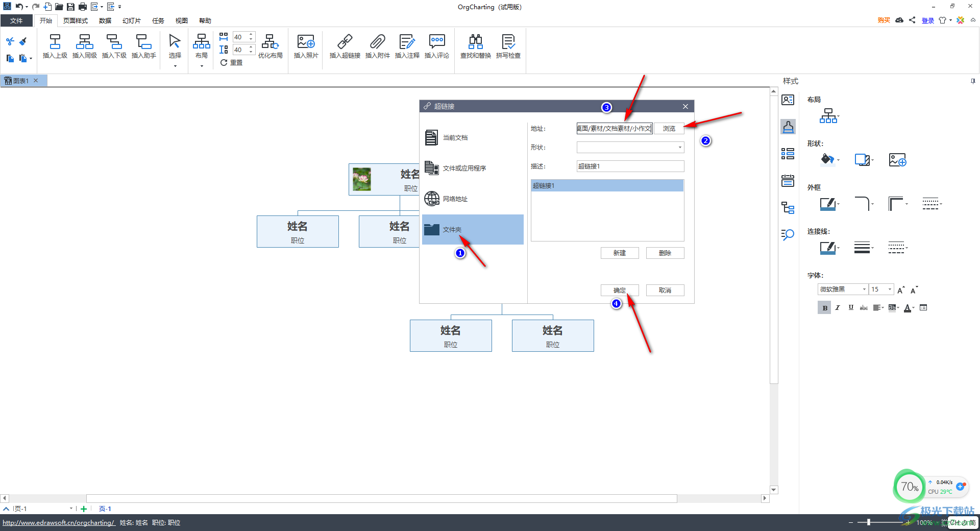Switch to the Page Style ribbon tab
This screenshot has width=980, height=531.
[75, 21]
